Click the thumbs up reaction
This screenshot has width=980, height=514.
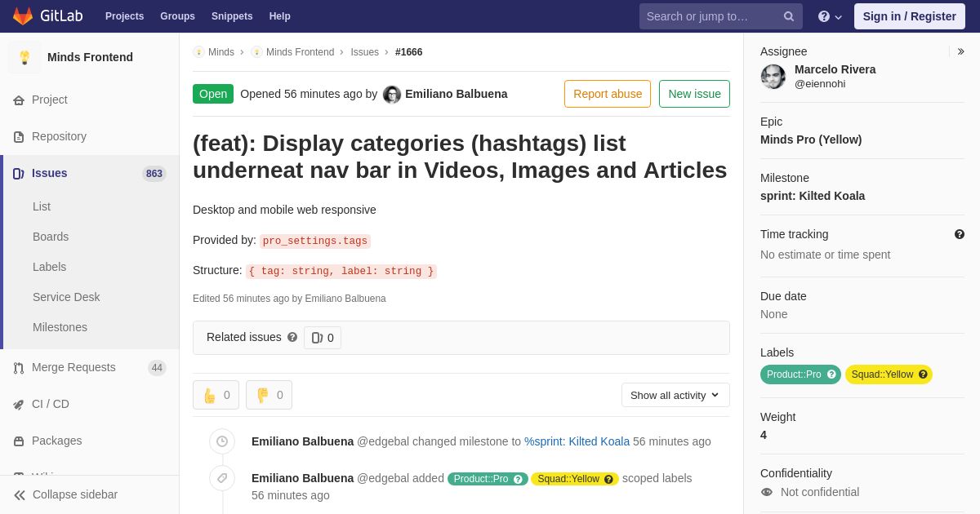(x=216, y=395)
